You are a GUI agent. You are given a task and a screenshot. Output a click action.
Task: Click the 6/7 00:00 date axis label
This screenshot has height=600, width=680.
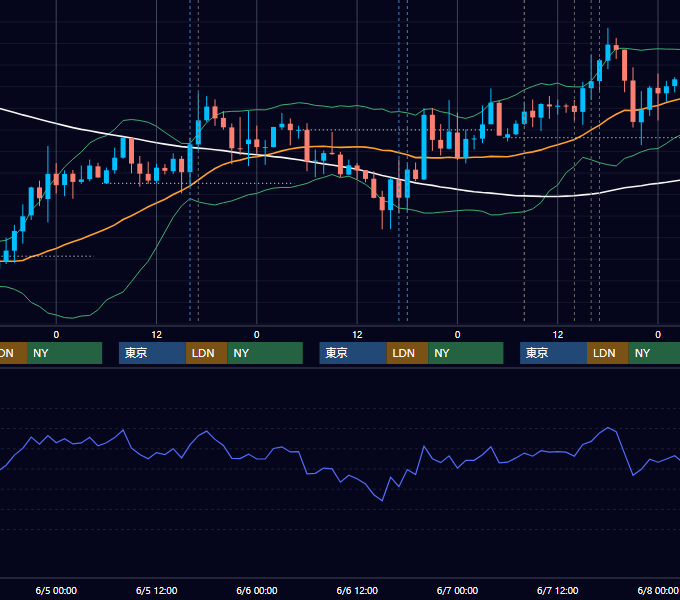click(457, 590)
